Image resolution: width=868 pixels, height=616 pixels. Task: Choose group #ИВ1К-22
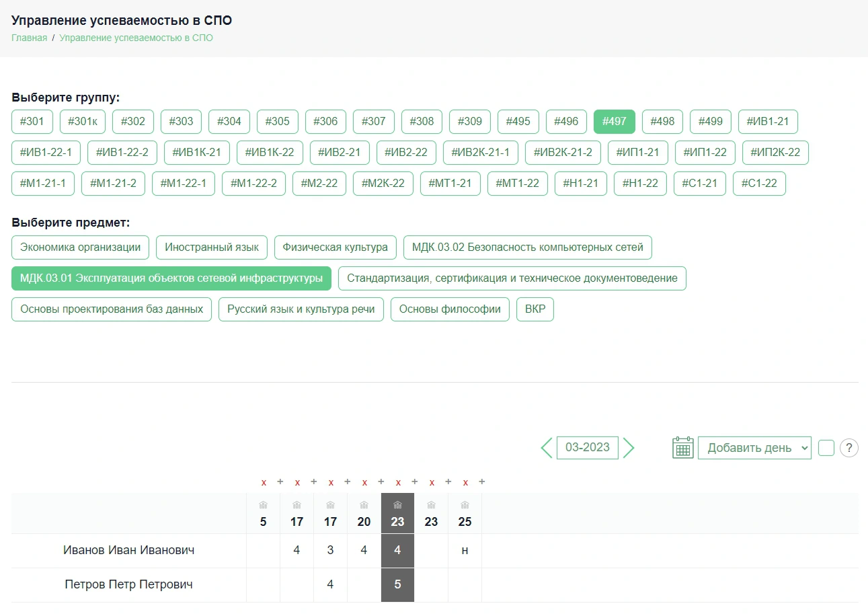click(x=270, y=153)
